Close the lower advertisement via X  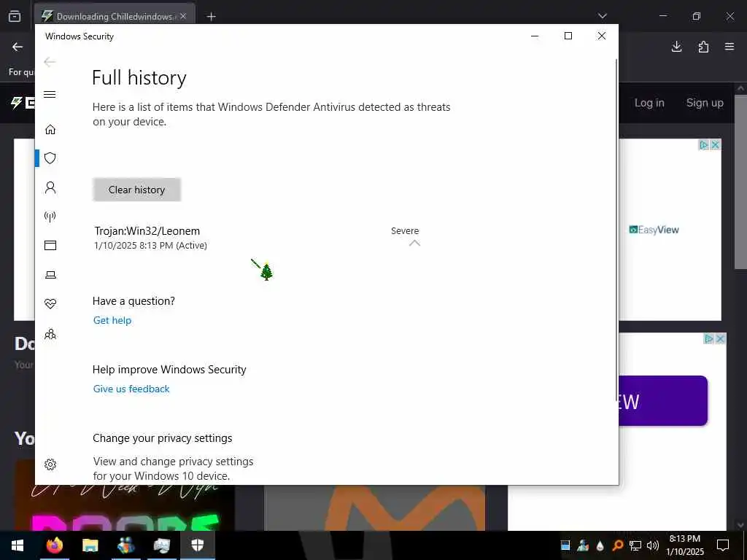click(x=720, y=338)
